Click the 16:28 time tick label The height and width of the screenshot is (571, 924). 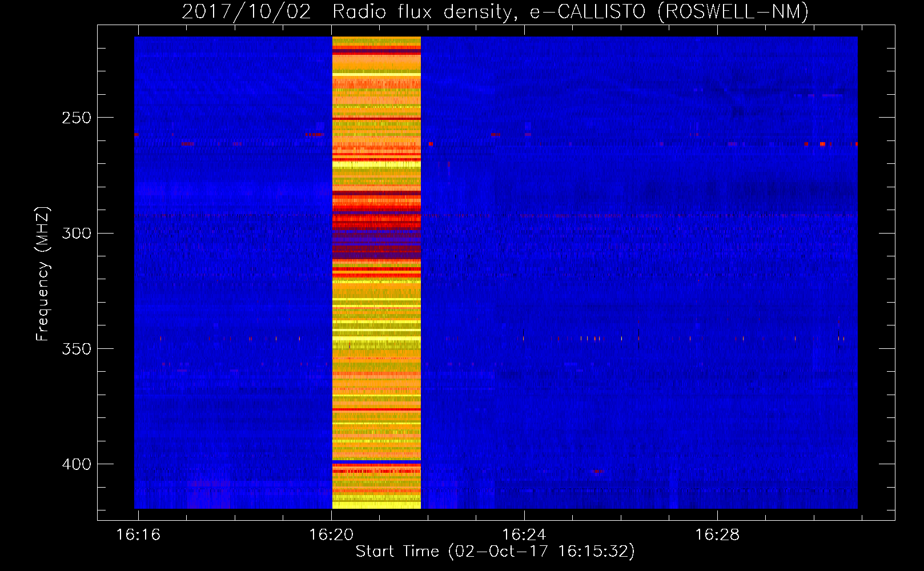tap(717, 535)
